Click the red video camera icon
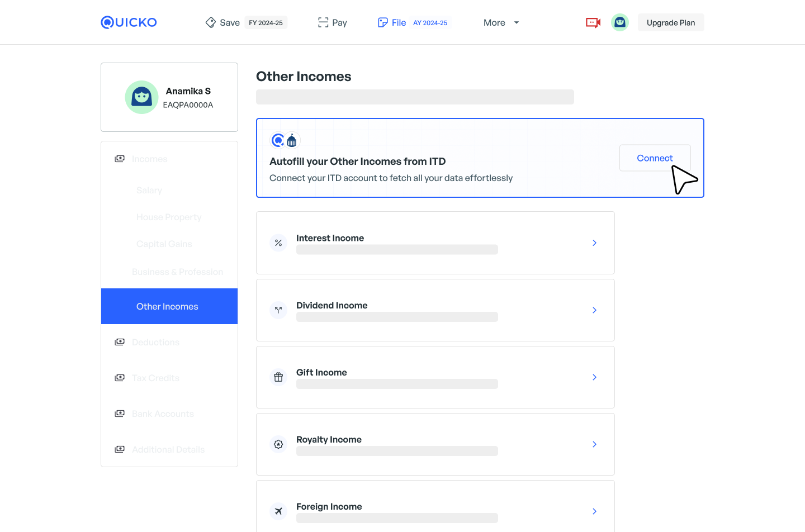This screenshot has width=805, height=532. pos(593,22)
